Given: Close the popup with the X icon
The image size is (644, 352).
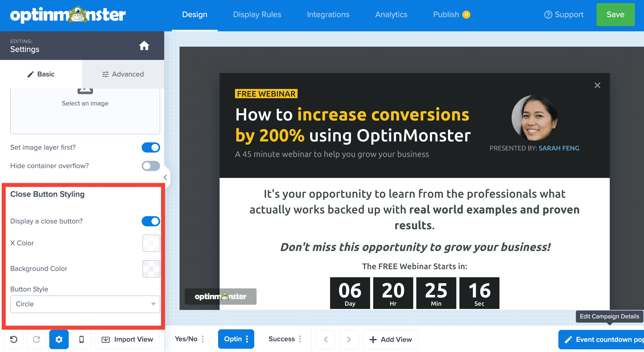Looking at the screenshot, I should [x=597, y=85].
